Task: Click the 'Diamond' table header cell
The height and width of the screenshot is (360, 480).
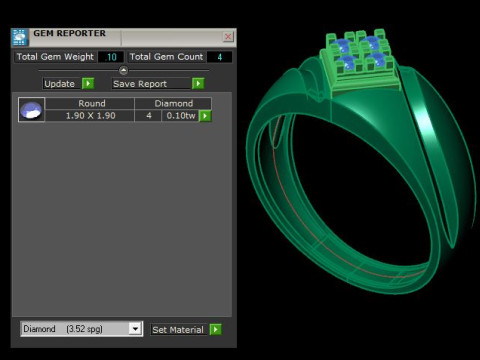Action: click(x=173, y=103)
